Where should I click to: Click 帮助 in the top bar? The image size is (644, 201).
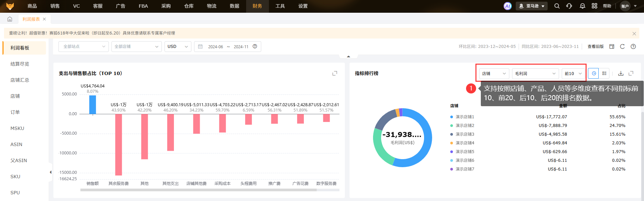click(607, 6)
